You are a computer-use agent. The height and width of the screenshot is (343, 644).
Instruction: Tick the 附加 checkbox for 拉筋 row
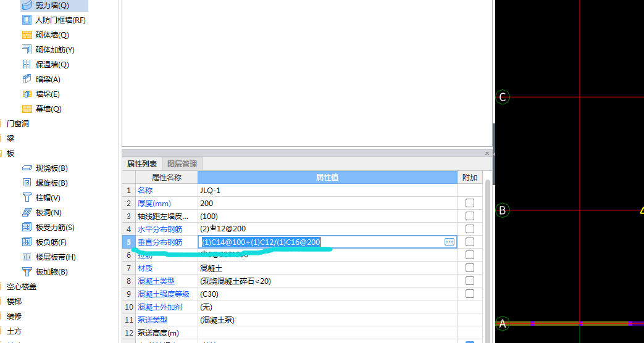coord(469,255)
